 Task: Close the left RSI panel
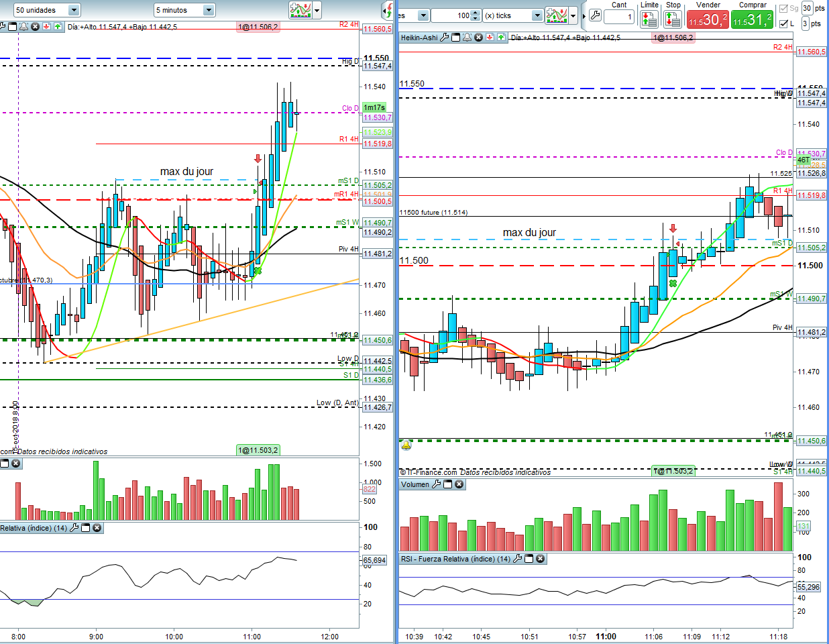tap(97, 528)
